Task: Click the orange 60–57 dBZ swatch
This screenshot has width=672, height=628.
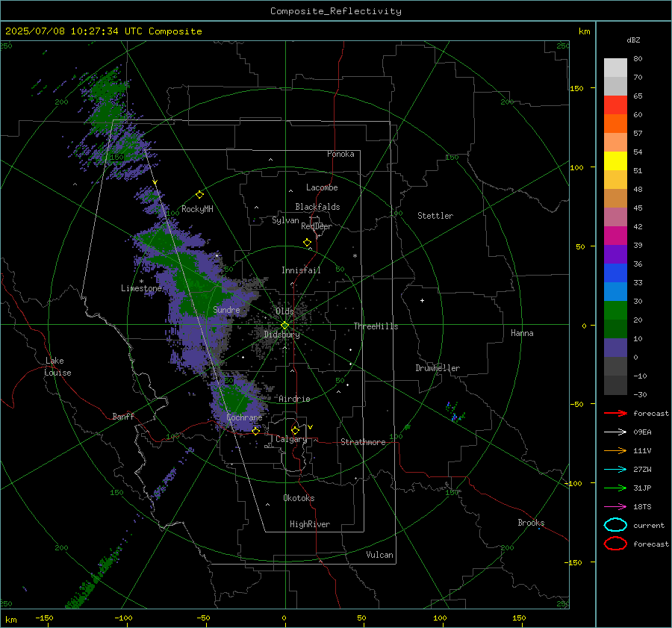Action: tap(615, 124)
